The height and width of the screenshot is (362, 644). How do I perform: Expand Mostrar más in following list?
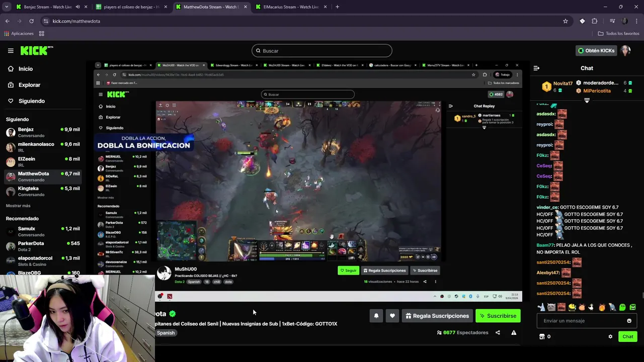tap(18, 206)
